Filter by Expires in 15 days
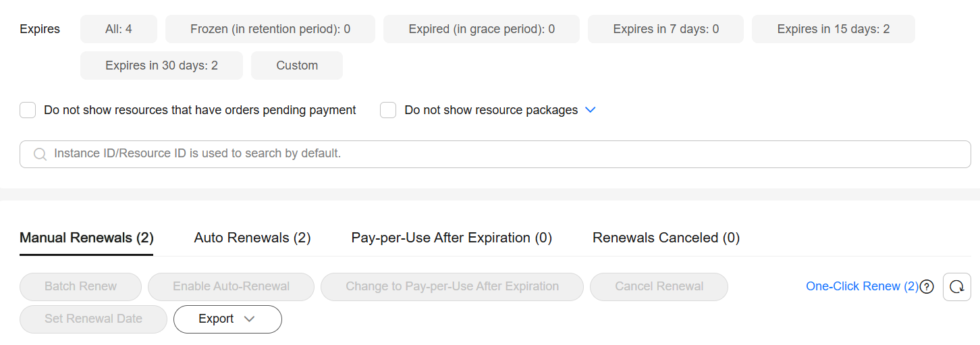The height and width of the screenshot is (345, 980). (x=834, y=29)
